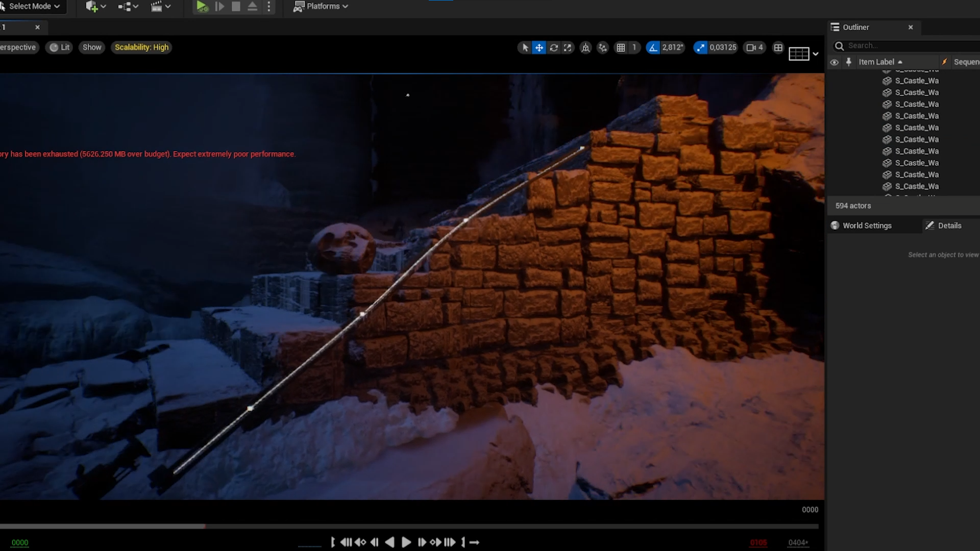
Task: Select the translate (move) gizmo tool
Action: point(539,47)
